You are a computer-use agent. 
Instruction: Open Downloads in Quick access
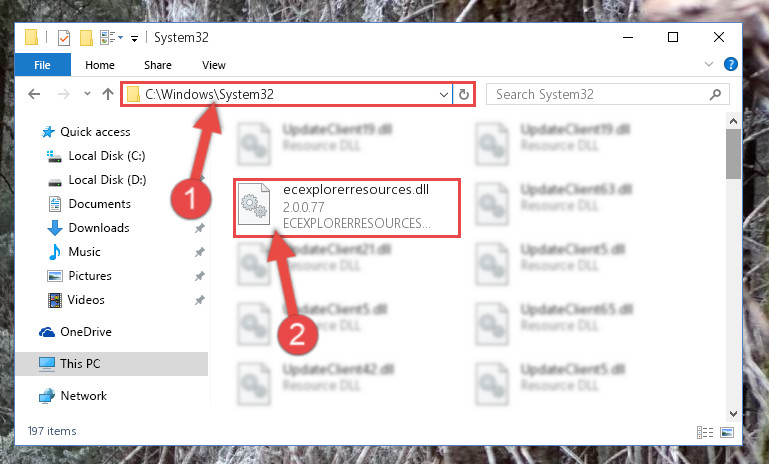coord(99,228)
